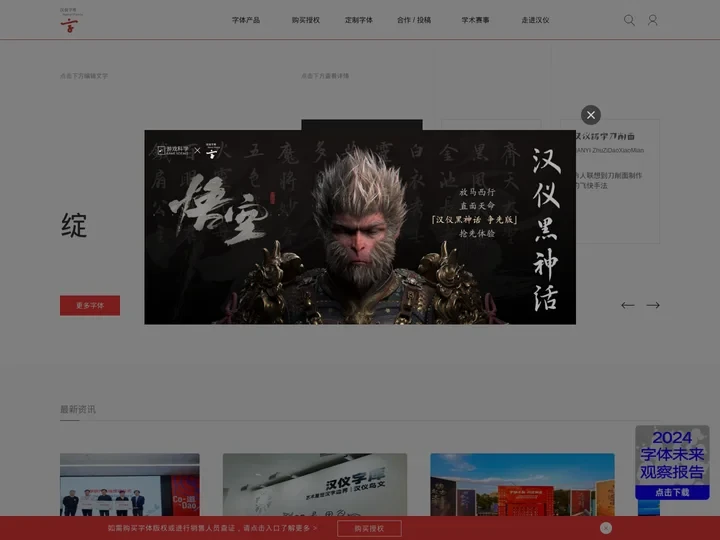Click the 最新资讯 section heading

coord(78,409)
